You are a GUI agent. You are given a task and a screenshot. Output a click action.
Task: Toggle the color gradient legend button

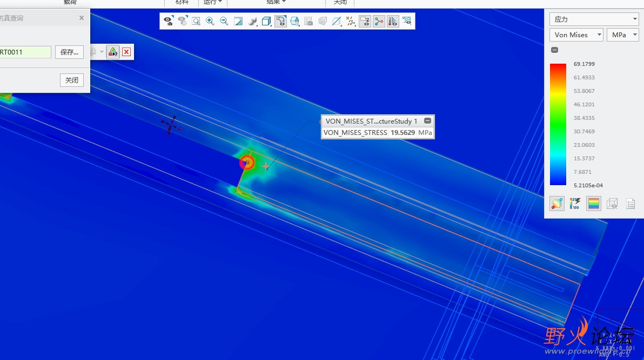pyautogui.click(x=594, y=203)
